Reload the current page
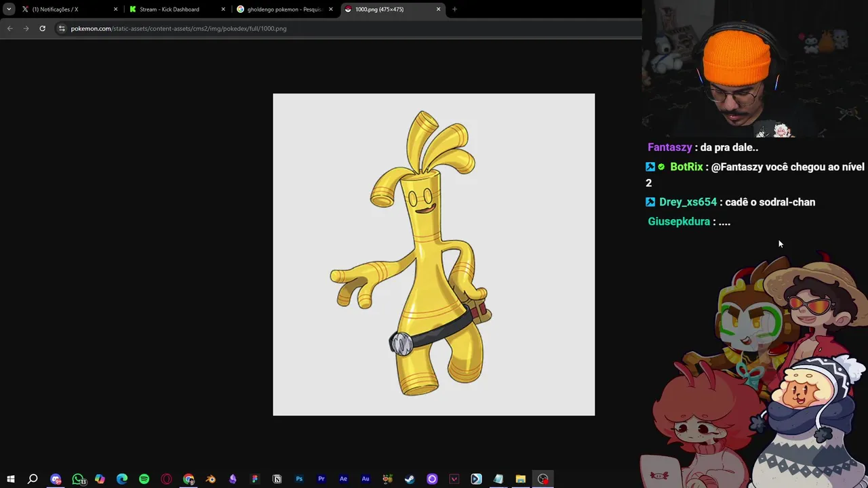The image size is (868, 488). [x=42, y=28]
